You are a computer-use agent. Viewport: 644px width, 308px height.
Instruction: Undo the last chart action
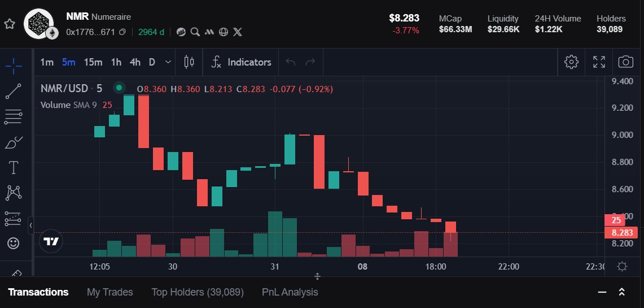pyautogui.click(x=291, y=62)
